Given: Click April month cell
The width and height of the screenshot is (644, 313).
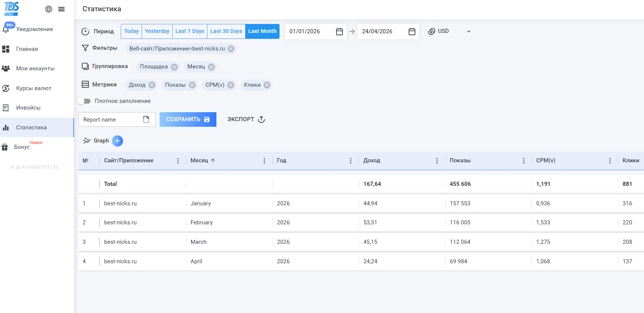Looking at the screenshot, I should point(196,261).
